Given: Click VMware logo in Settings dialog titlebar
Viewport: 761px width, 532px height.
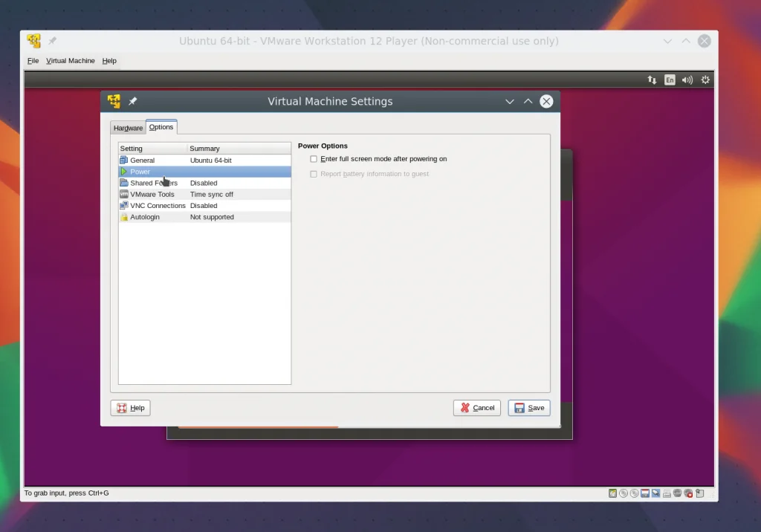Looking at the screenshot, I should (x=114, y=101).
